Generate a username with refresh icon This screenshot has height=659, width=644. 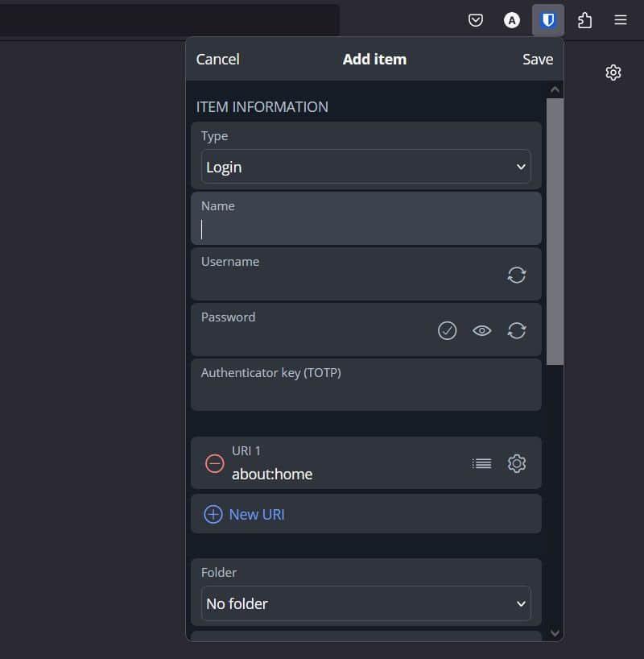pyautogui.click(x=517, y=275)
